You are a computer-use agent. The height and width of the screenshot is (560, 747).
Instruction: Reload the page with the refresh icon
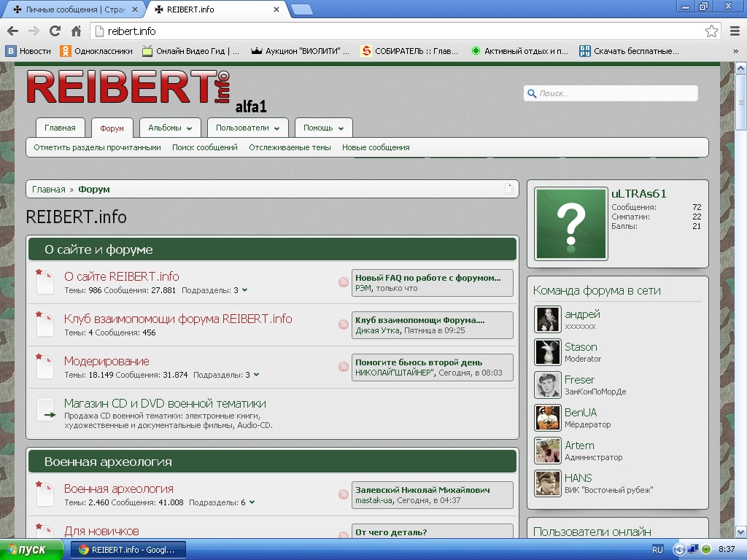click(x=55, y=31)
